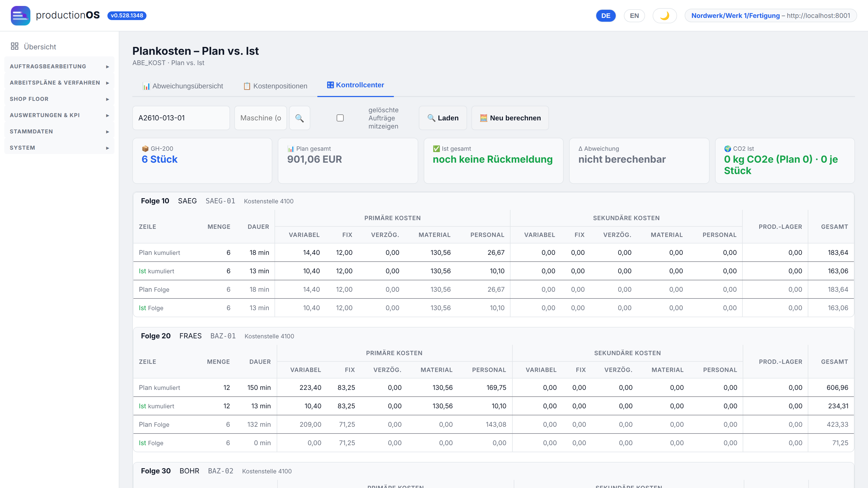The image size is (868, 488).
Task: Click total '606,96' in Folge 20
Action: point(837,388)
